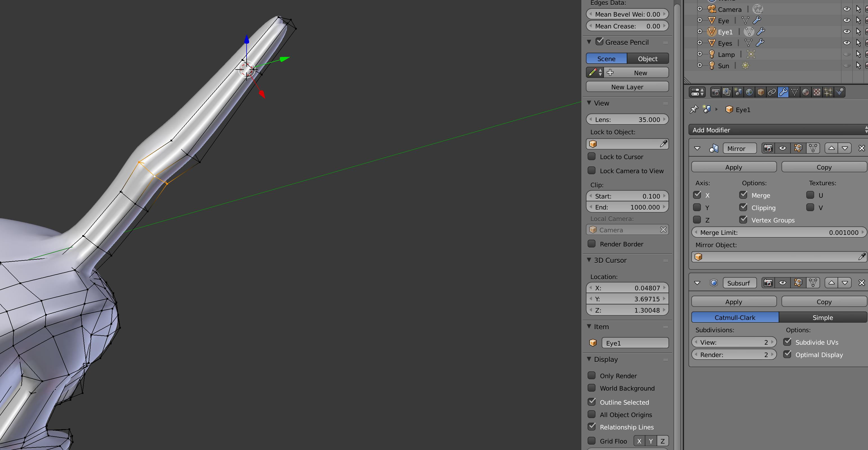The image size is (868, 450).
Task: Uncheck Subdivide UVs option
Action: pos(787,342)
